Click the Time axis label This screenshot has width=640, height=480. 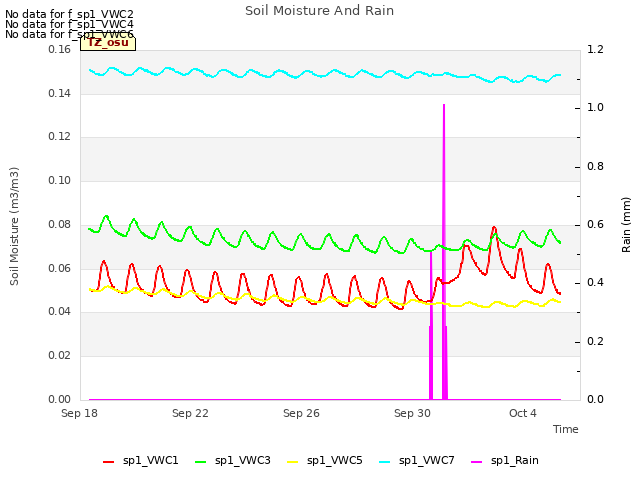pyautogui.click(x=566, y=429)
